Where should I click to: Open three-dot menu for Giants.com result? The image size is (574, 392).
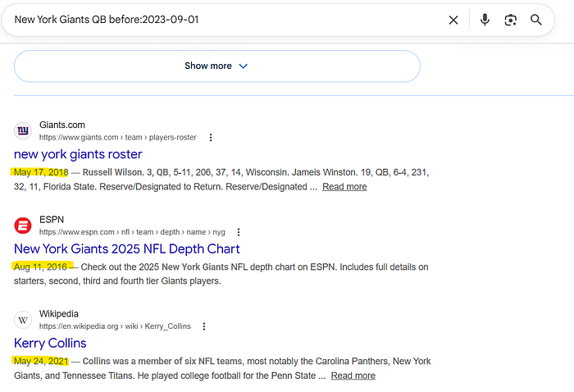[211, 138]
